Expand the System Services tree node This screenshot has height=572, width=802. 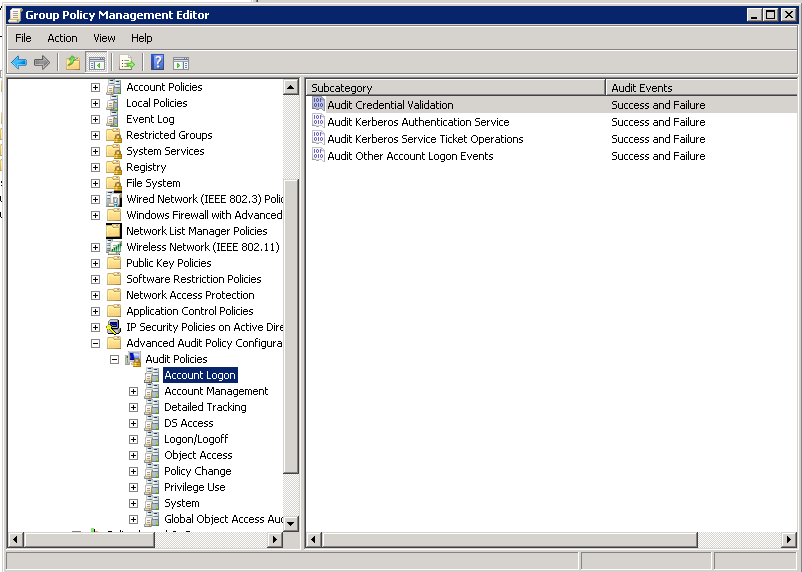pyautogui.click(x=95, y=151)
